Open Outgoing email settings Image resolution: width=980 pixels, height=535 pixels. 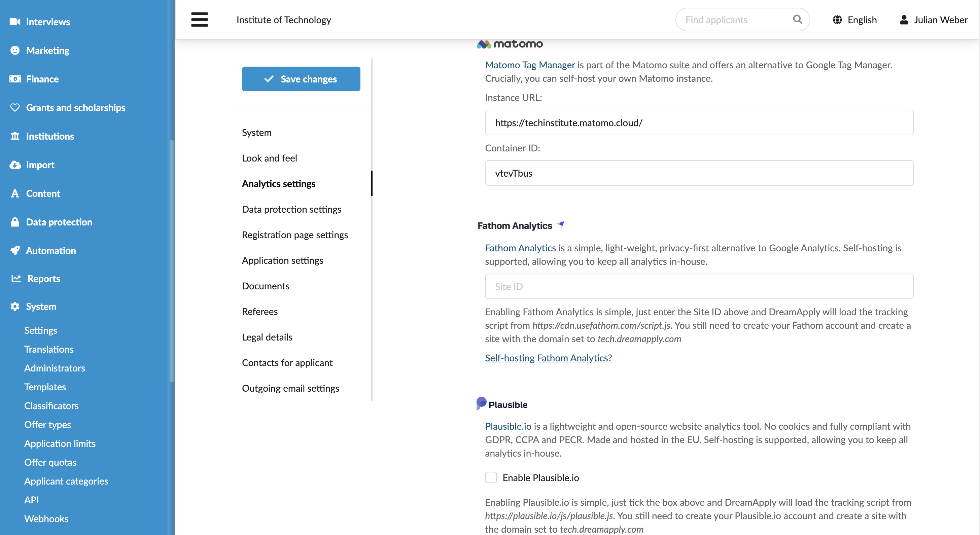[290, 388]
